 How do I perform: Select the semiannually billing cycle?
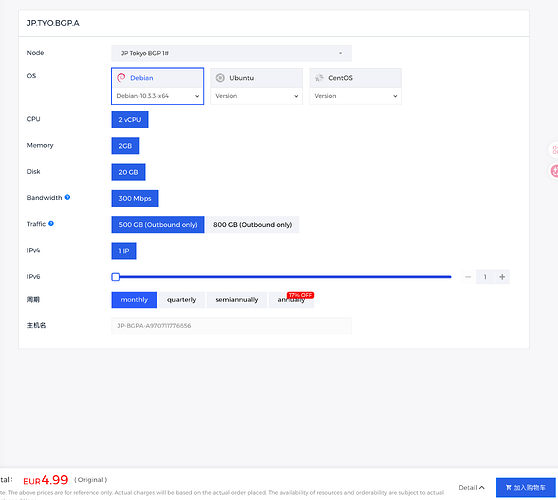(x=237, y=300)
